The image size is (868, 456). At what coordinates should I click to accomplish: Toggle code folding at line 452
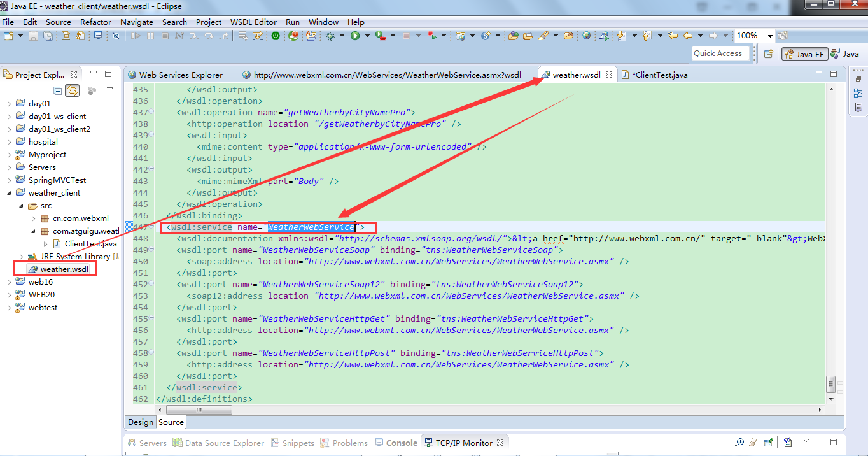151,285
